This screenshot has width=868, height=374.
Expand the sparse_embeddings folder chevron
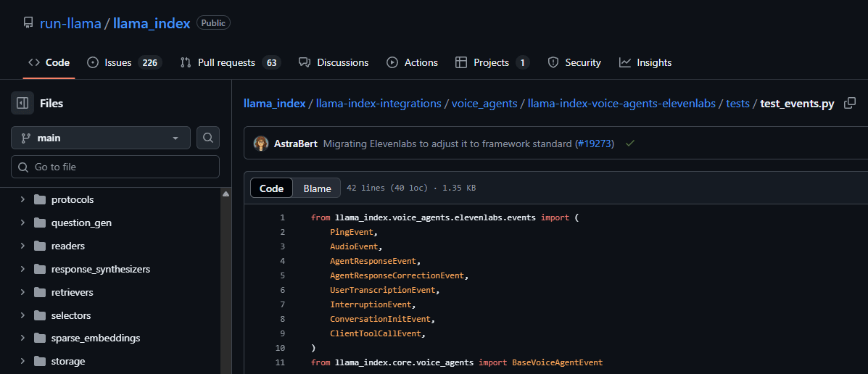22,338
